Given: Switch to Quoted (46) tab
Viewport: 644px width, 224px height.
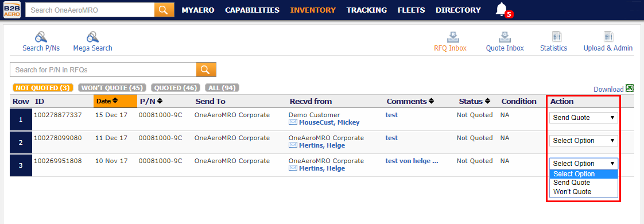Looking at the screenshot, I should click(176, 88).
